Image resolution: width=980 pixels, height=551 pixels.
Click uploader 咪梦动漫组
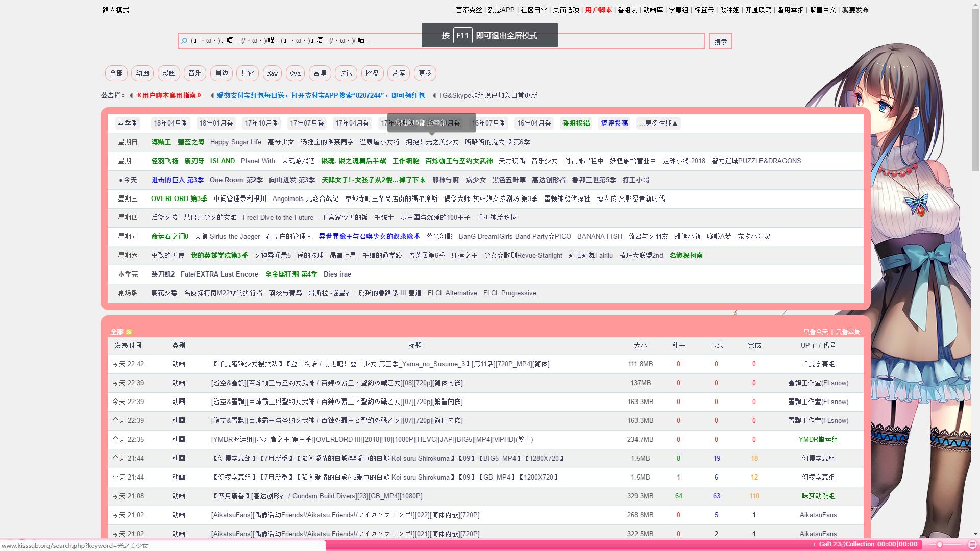pyautogui.click(x=818, y=496)
